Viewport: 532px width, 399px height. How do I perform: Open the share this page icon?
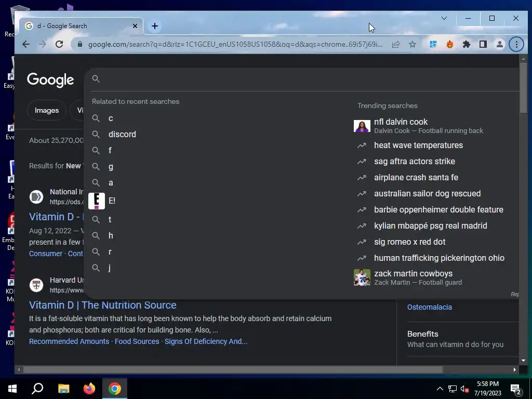[x=395, y=45]
